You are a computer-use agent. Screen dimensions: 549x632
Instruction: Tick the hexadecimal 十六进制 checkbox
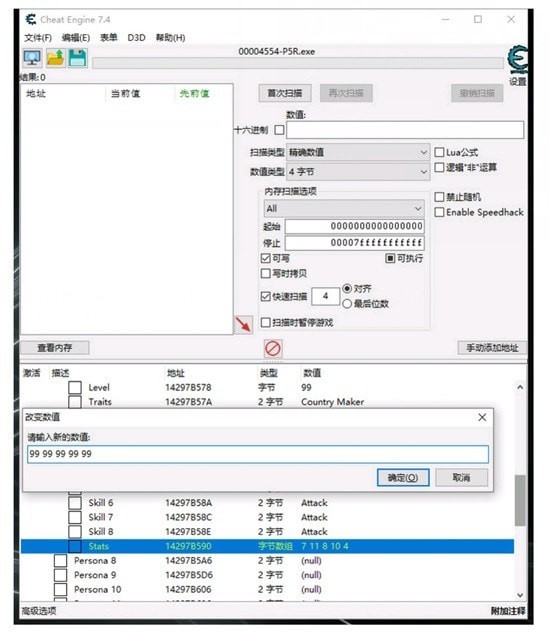pos(279,130)
